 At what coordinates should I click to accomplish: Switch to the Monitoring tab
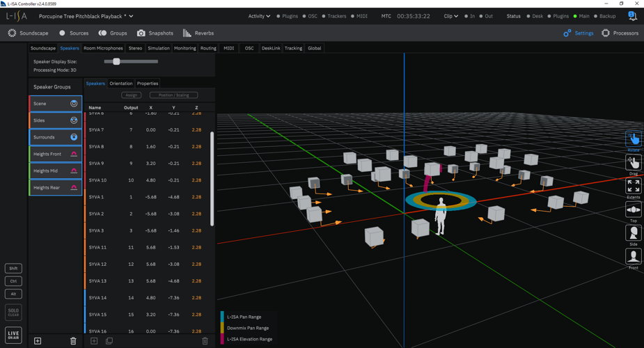(184, 48)
